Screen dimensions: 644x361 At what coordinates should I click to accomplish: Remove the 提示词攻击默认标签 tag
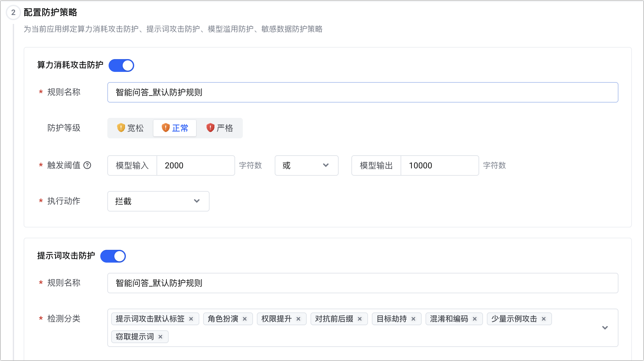(191, 319)
